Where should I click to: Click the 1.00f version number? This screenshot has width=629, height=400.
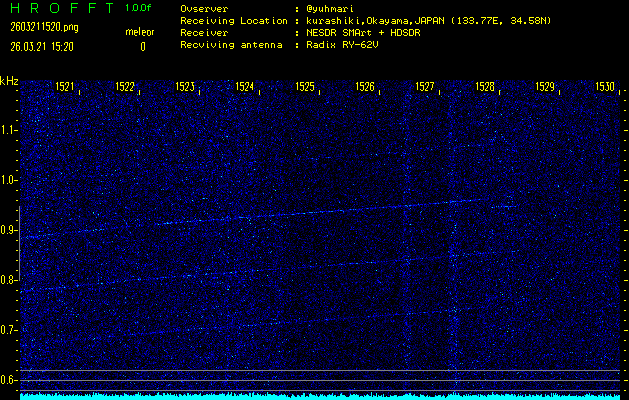tap(139, 8)
